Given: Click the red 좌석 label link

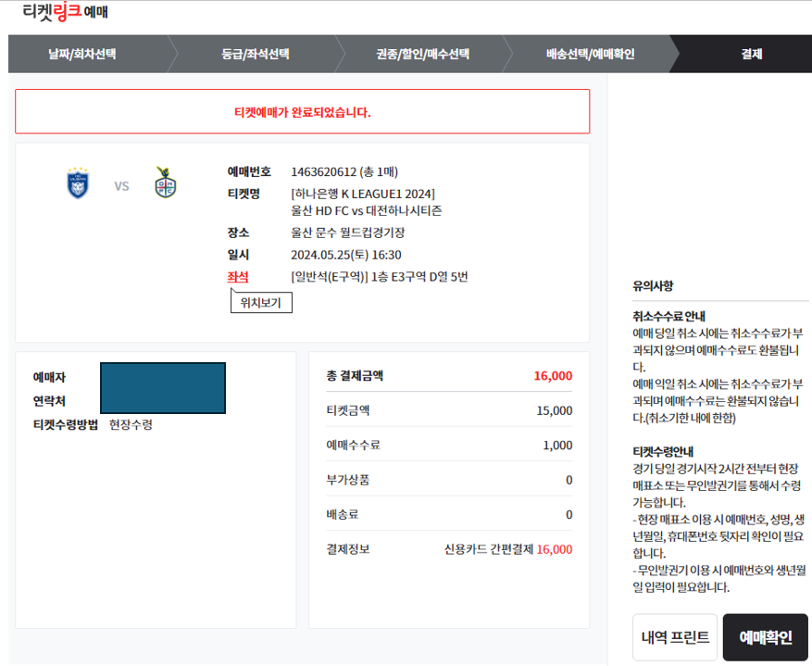Looking at the screenshot, I should coord(238,277).
